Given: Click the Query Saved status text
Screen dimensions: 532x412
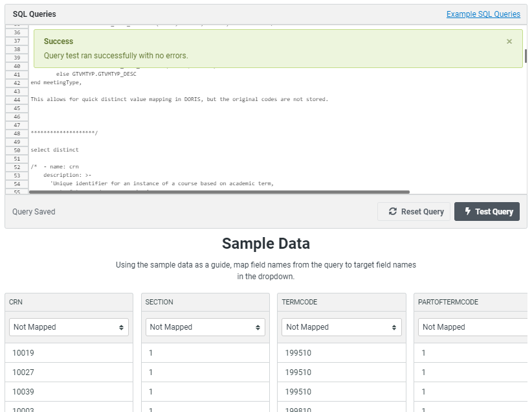Looking at the screenshot, I should pos(34,212).
